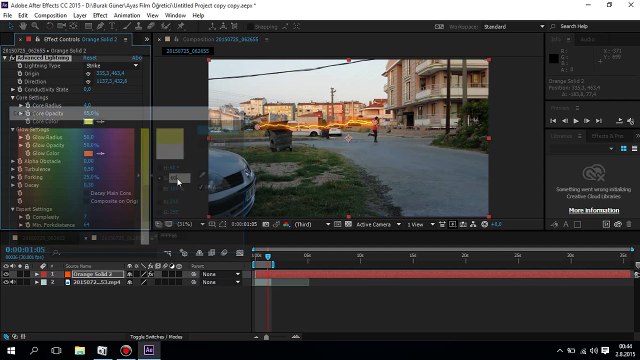Select the Horizontal Type tool
The width and height of the screenshot is (640, 360).
[x=112, y=26]
